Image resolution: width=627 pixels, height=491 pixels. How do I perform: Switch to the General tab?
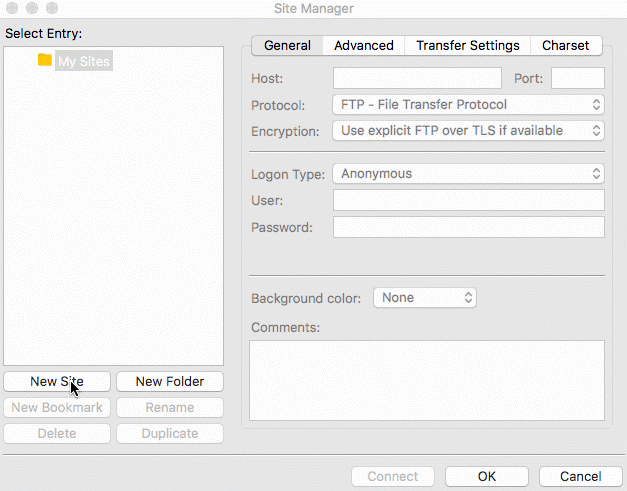pos(287,46)
